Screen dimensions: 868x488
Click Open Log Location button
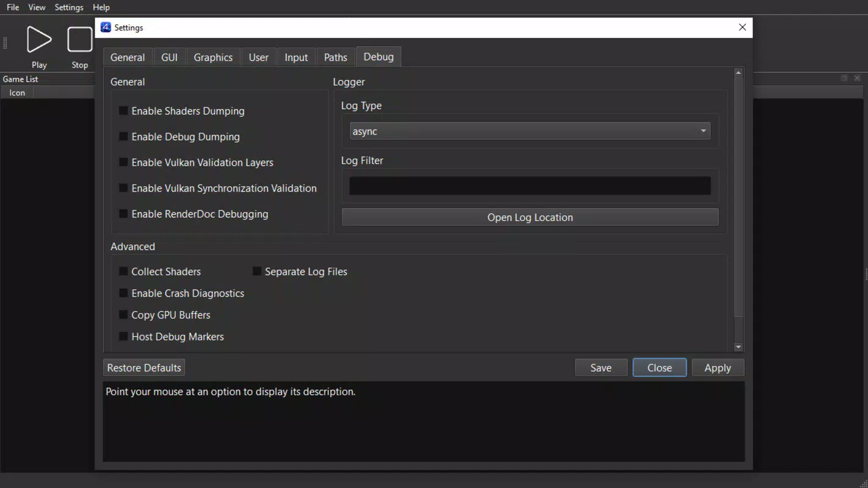pos(530,217)
